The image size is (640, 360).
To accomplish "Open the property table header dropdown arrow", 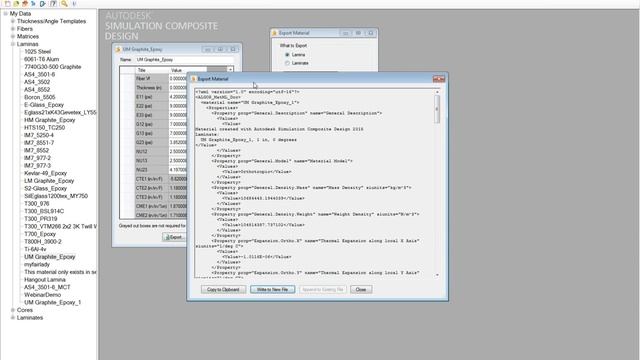I will [230, 70].
